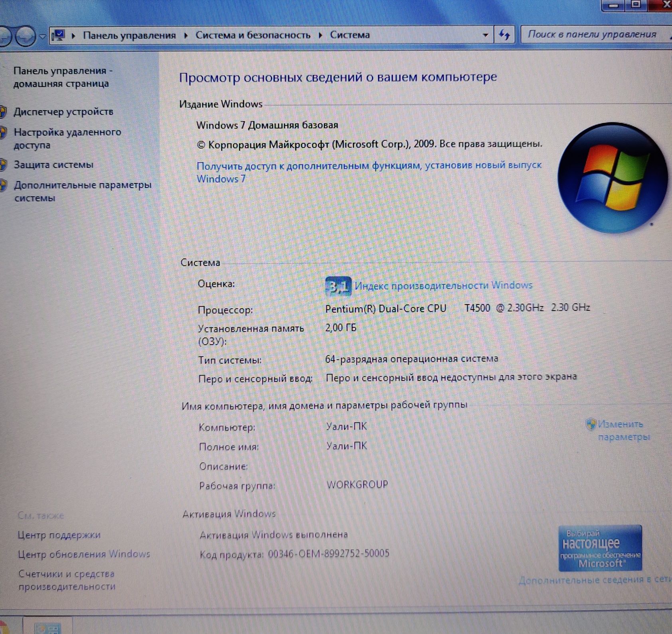Click the computer icon in address bar

tap(59, 36)
